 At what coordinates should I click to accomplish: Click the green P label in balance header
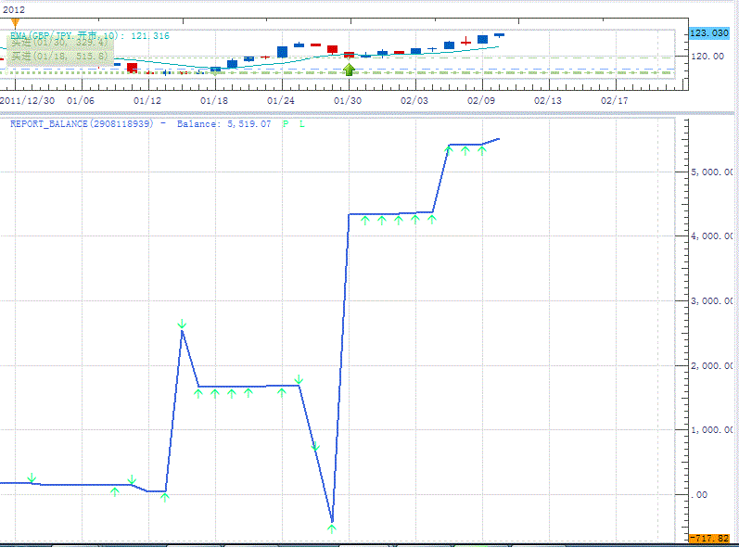point(286,123)
